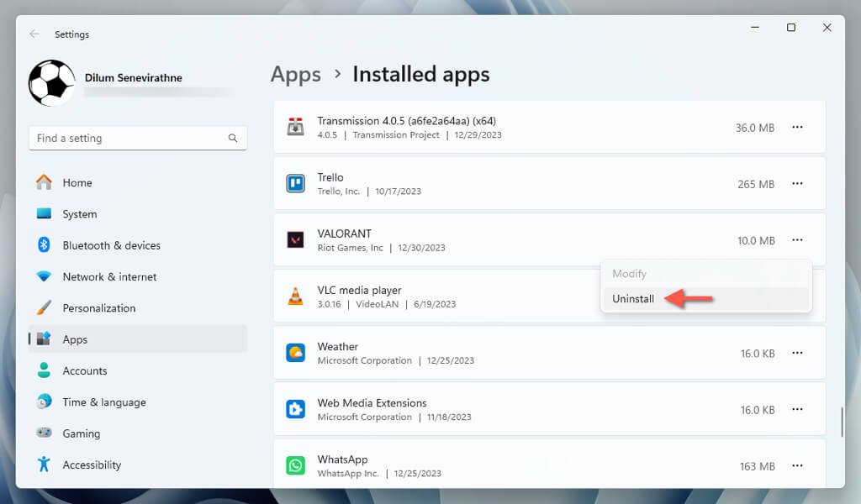Image resolution: width=861 pixels, height=504 pixels.
Task: Click the WhatsApp app icon
Action: 295,465
